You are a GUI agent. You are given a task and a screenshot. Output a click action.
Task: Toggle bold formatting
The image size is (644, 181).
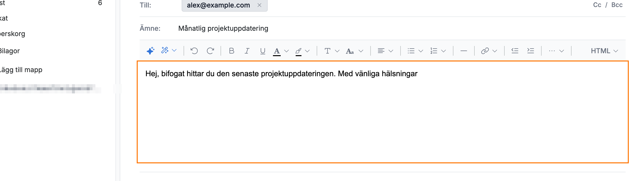(231, 51)
